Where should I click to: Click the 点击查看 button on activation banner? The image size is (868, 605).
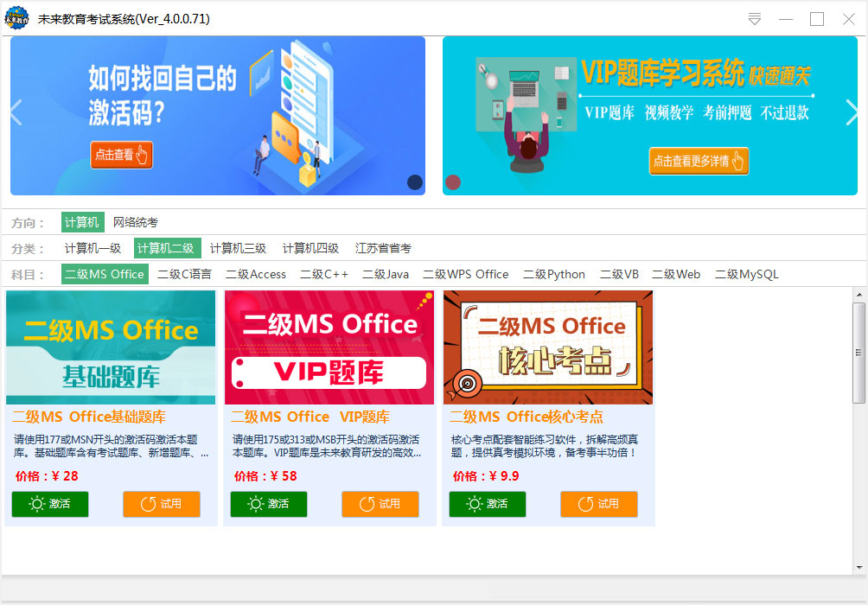(121, 155)
